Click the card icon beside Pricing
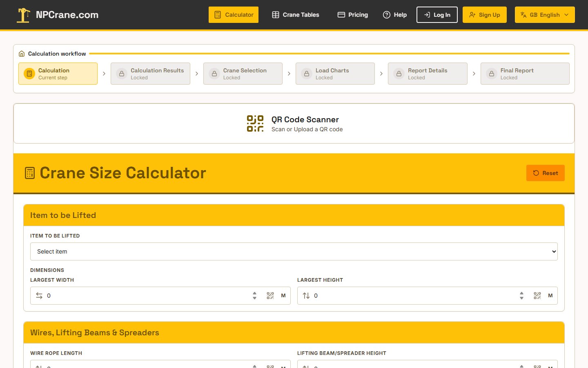This screenshot has height=368, width=588. (x=341, y=15)
